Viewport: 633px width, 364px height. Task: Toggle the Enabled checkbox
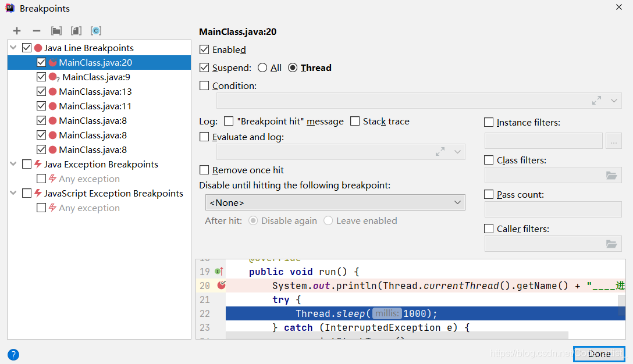click(x=204, y=49)
